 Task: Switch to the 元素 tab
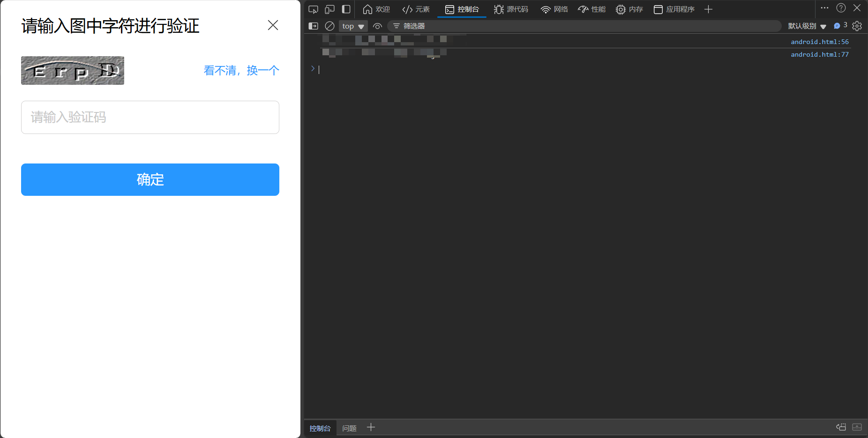416,9
